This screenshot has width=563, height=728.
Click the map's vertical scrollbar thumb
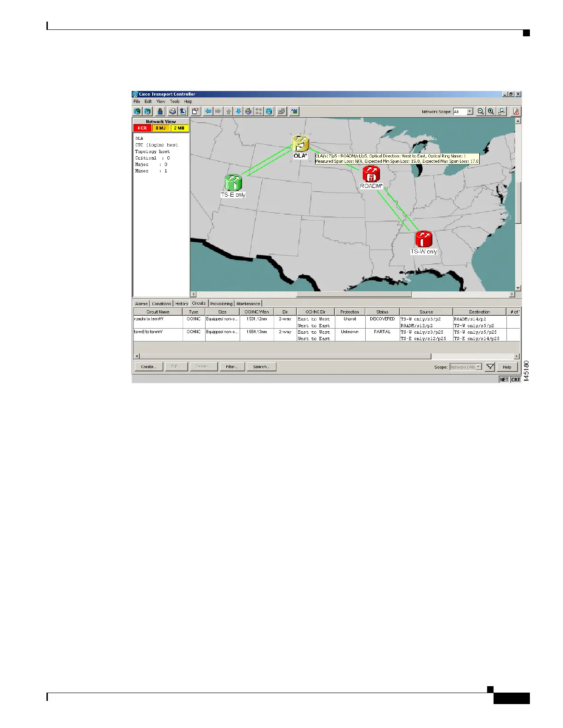point(518,203)
